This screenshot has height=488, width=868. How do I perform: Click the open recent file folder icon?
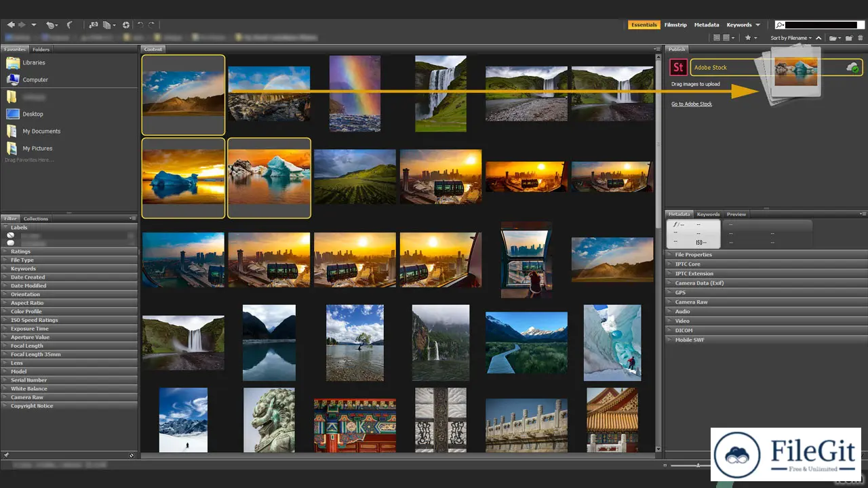coord(835,38)
